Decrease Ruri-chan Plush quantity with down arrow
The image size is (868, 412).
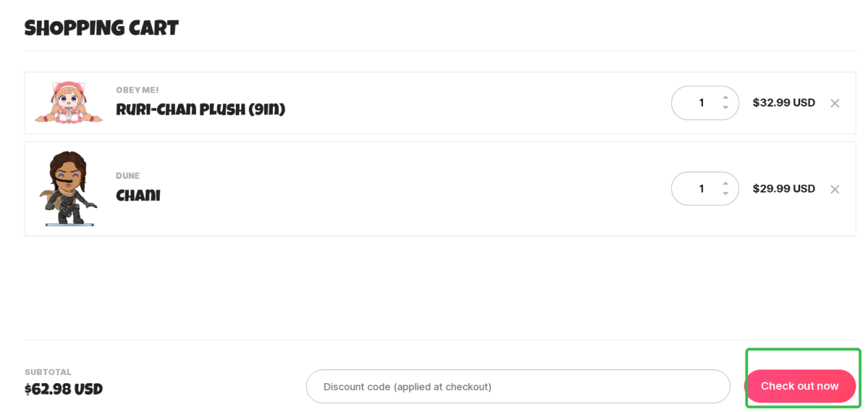coord(725,108)
